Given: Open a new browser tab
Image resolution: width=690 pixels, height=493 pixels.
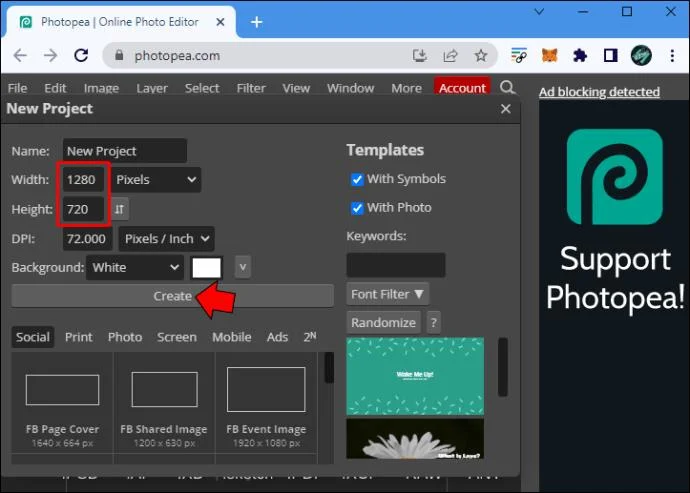Looking at the screenshot, I should coord(256,22).
